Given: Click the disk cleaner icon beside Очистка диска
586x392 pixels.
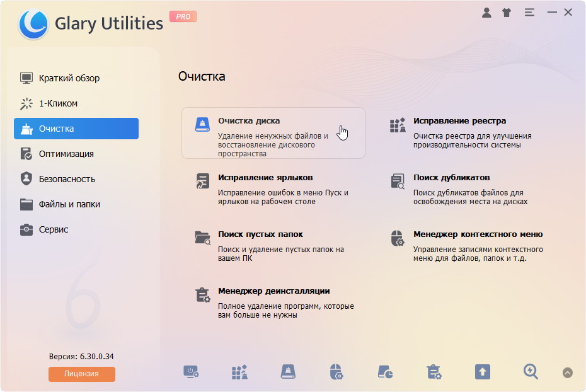Looking at the screenshot, I should pos(202,124).
